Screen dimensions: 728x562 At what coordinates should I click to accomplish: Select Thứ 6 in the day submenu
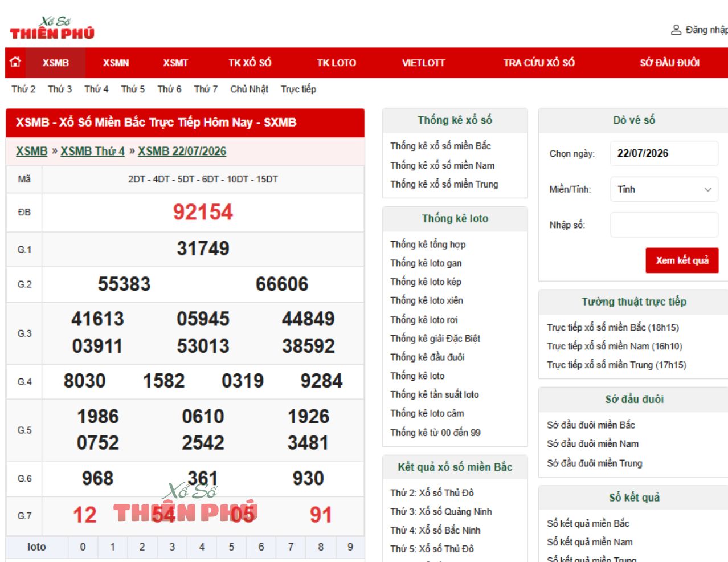coord(169,89)
